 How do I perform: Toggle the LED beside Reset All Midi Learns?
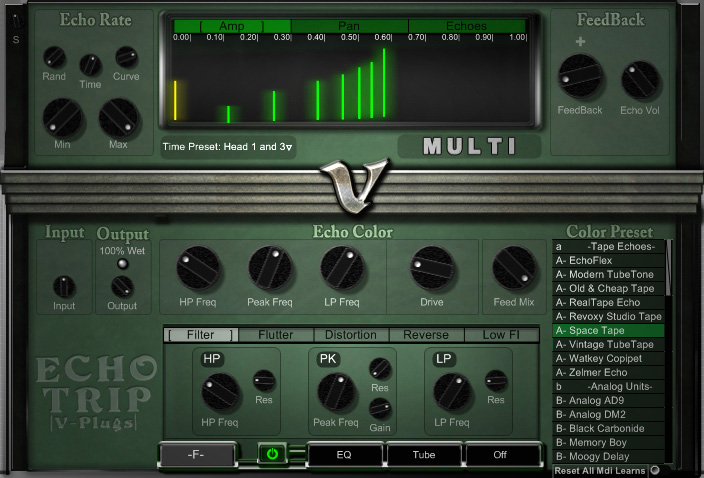(x=655, y=470)
